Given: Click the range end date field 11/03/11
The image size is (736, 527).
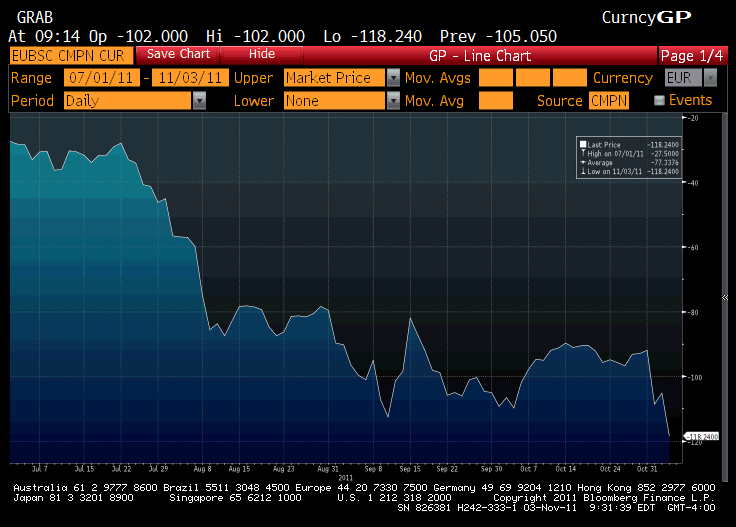Looking at the screenshot, I should click(189, 77).
